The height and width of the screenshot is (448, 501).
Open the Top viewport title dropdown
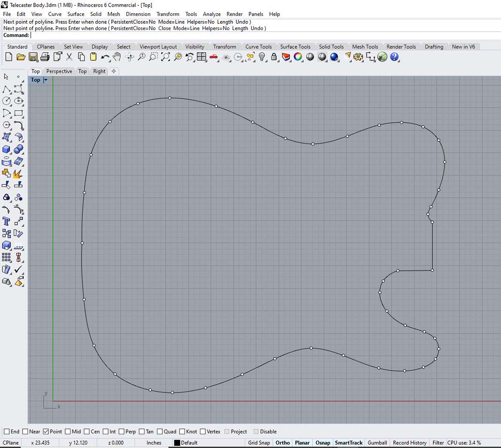(x=45, y=80)
